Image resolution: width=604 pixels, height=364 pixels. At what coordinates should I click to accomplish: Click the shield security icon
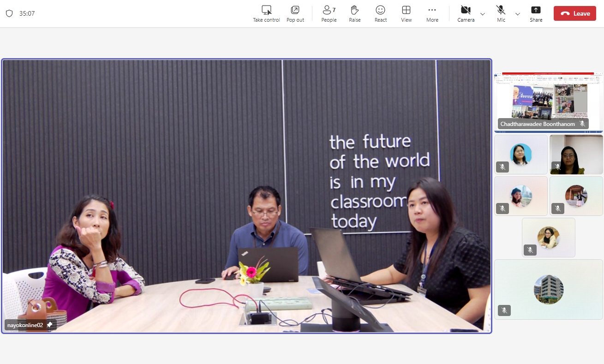[x=9, y=13]
